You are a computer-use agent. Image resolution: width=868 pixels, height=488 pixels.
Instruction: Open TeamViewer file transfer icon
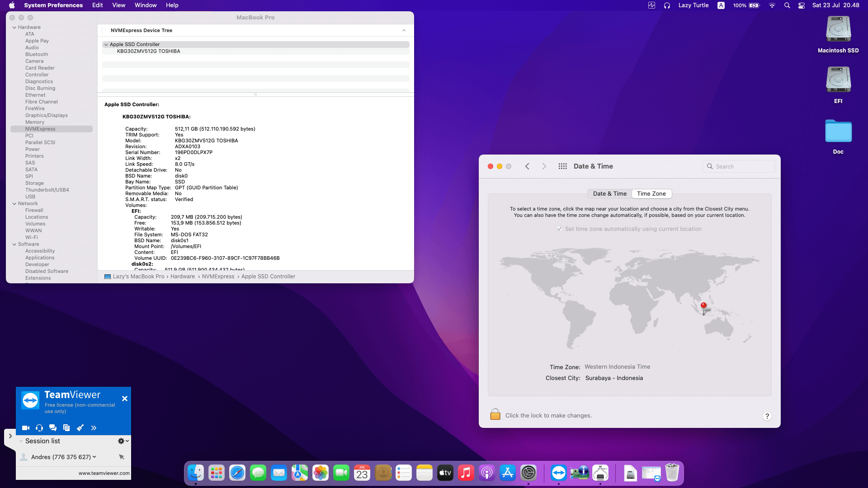(66, 428)
